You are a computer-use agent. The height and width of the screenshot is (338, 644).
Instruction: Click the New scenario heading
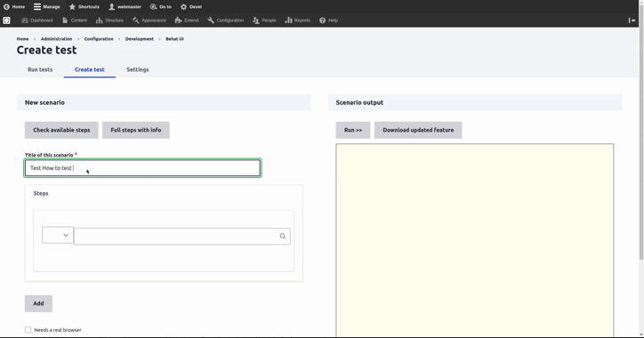44,102
